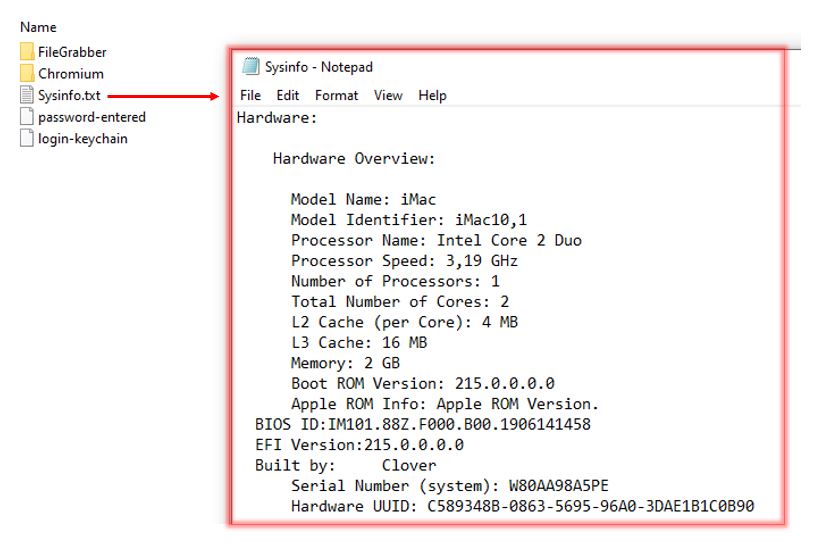Click the L2 Cache (per Core): 4 MB line

pos(404,322)
